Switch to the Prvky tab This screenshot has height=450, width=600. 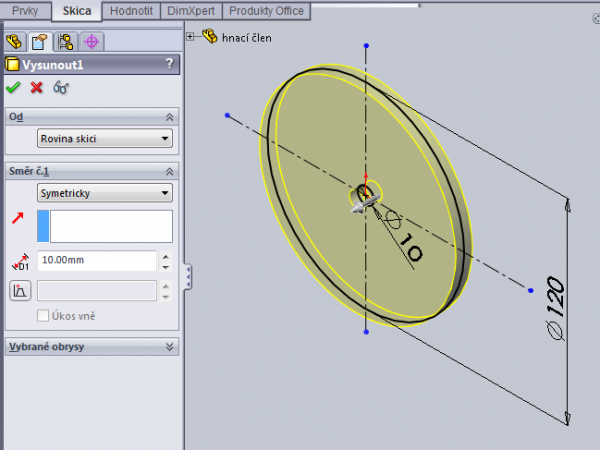click(25, 11)
